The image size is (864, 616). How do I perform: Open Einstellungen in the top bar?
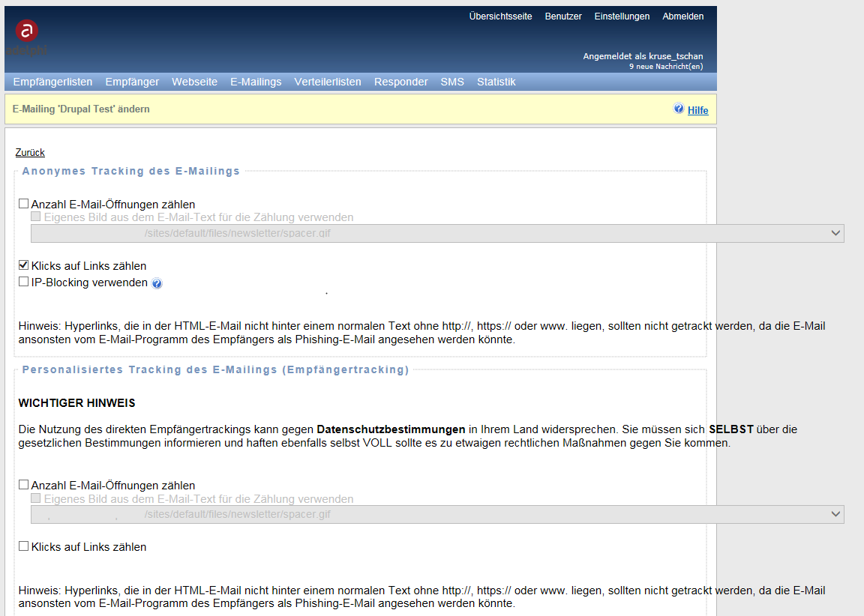[x=622, y=16]
